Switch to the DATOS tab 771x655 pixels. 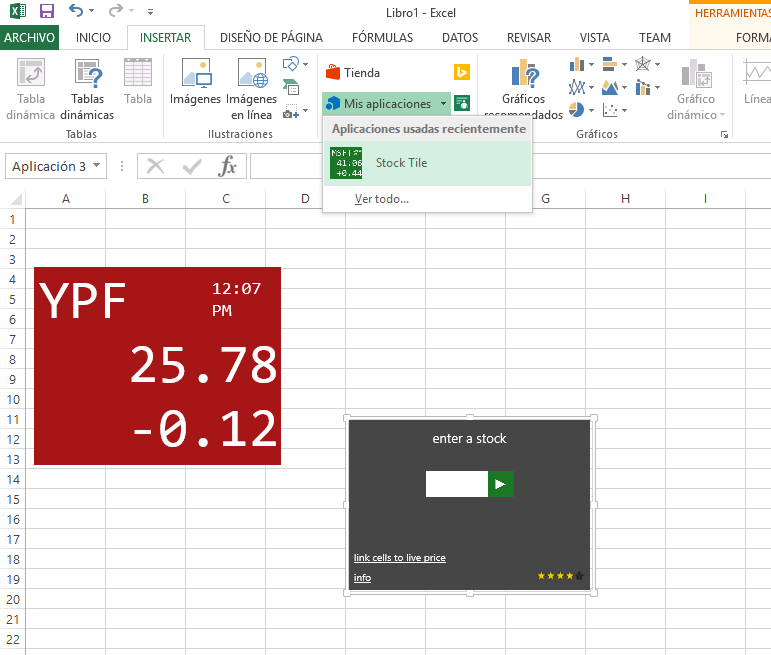[460, 37]
